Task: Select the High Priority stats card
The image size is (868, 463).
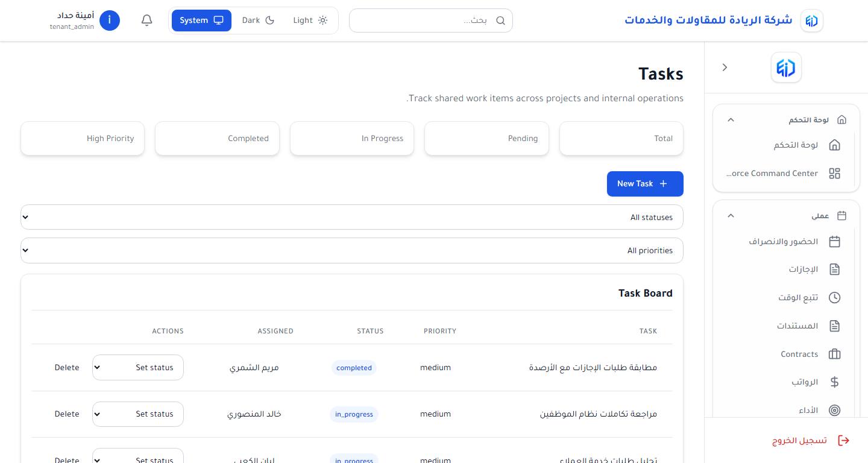Action: coord(83,139)
